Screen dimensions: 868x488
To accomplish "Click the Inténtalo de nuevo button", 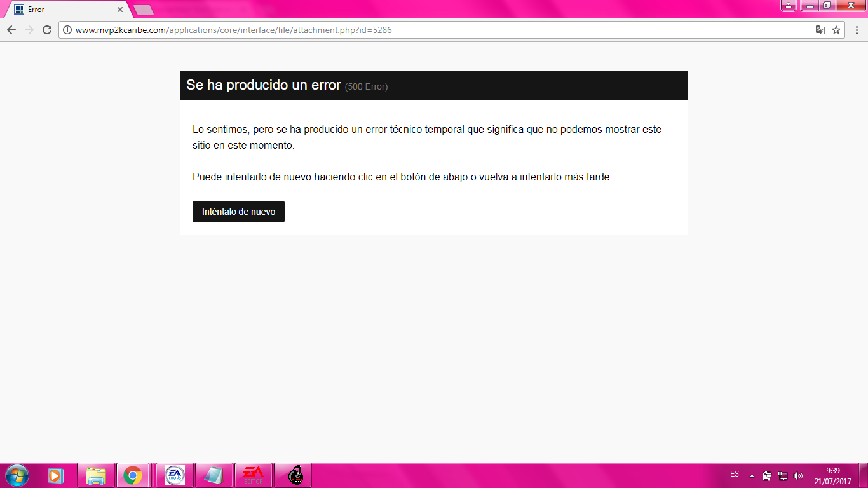I will click(x=238, y=212).
